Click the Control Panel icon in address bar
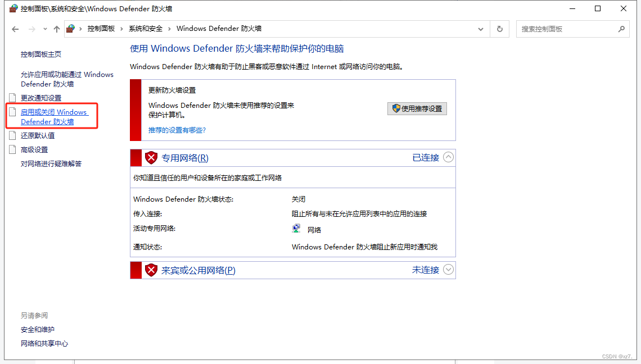The image size is (641, 364). tap(71, 29)
